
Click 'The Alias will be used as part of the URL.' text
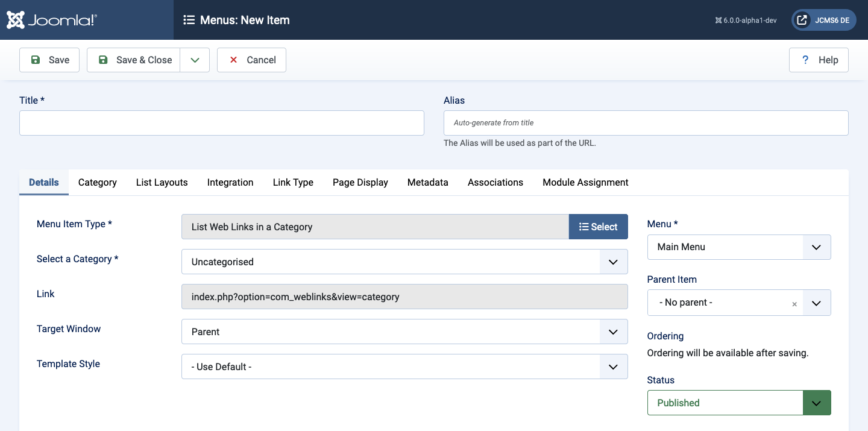(x=520, y=143)
